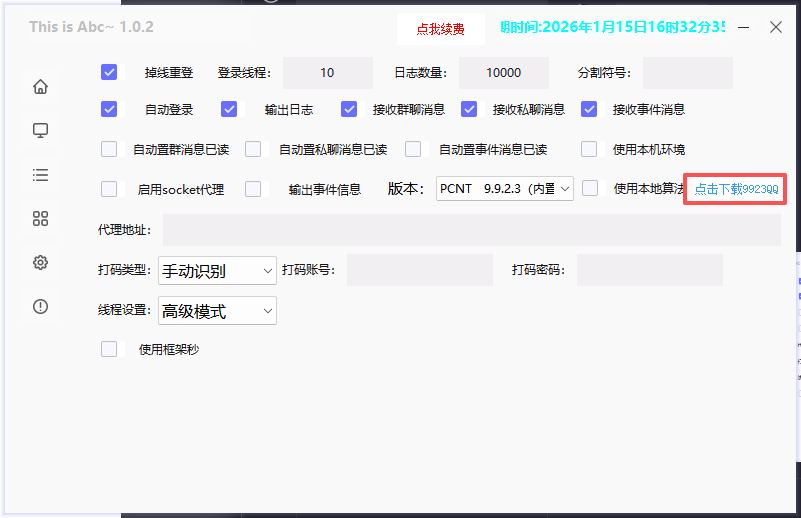
Task: Click the 点我续费 renew button
Action: coord(441,29)
